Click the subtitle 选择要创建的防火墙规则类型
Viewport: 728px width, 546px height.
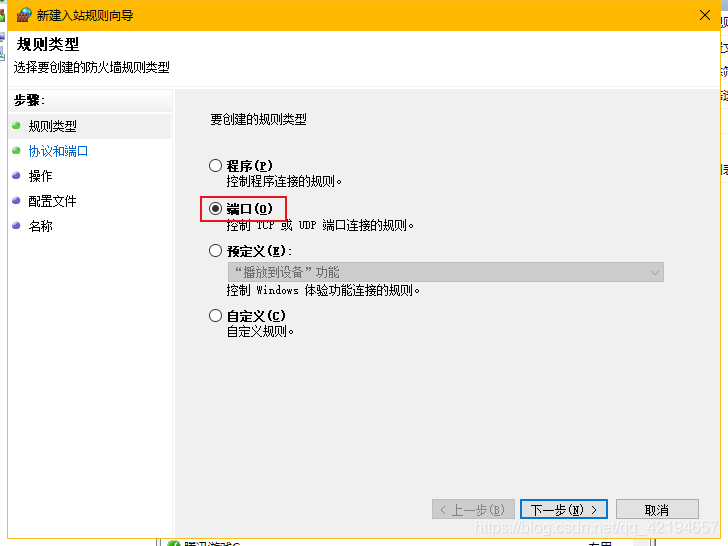91,67
